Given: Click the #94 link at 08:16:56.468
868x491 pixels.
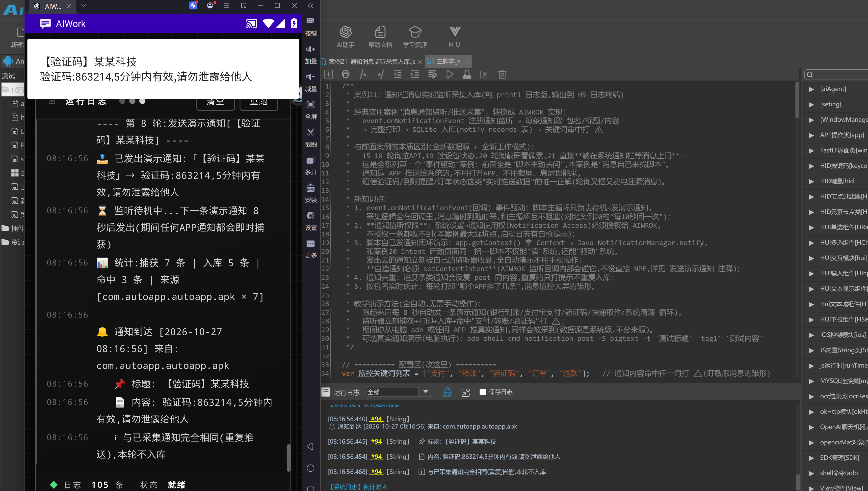Looking at the screenshot, I should (x=376, y=472).
